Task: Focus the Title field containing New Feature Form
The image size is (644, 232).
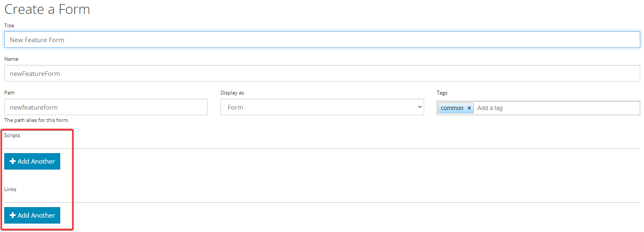Action: pyautogui.click(x=322, y=40)
